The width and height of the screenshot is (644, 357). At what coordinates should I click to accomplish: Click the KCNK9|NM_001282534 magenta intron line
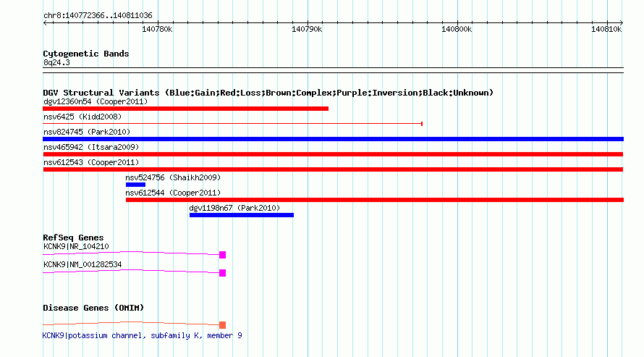coord(131,271)
